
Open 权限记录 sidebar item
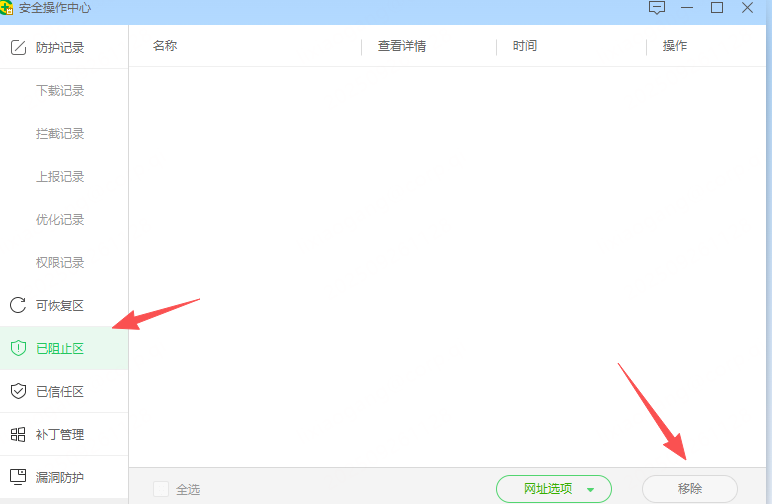coord(60,262)
